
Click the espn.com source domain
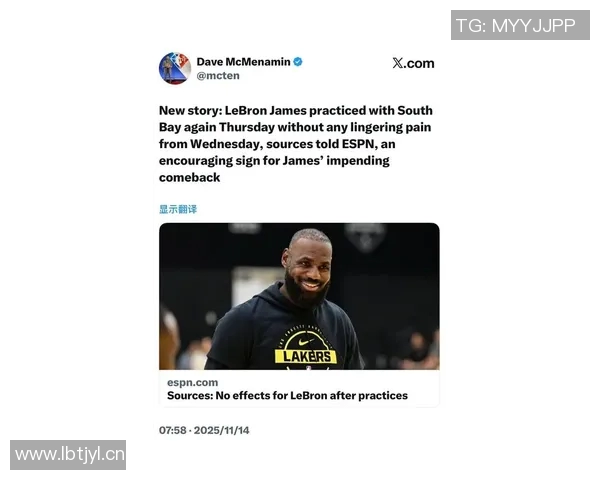[192, 382]
